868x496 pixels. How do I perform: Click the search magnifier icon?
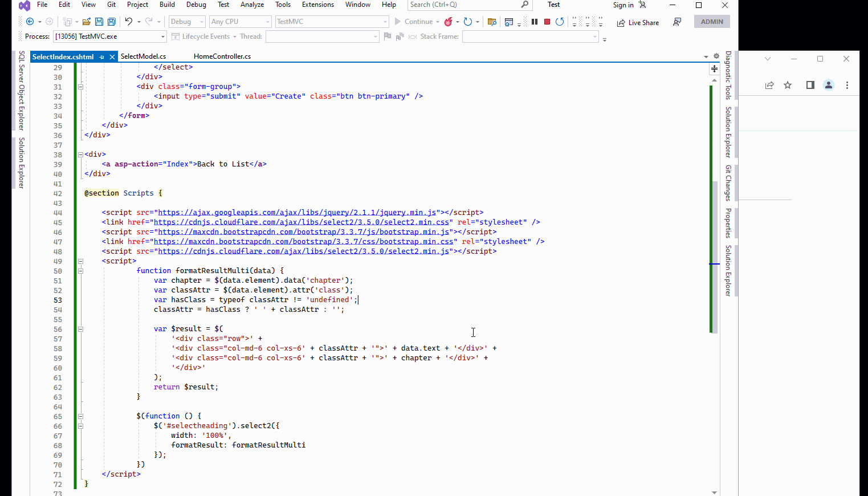pyautogui.click(x=524, y=5)
